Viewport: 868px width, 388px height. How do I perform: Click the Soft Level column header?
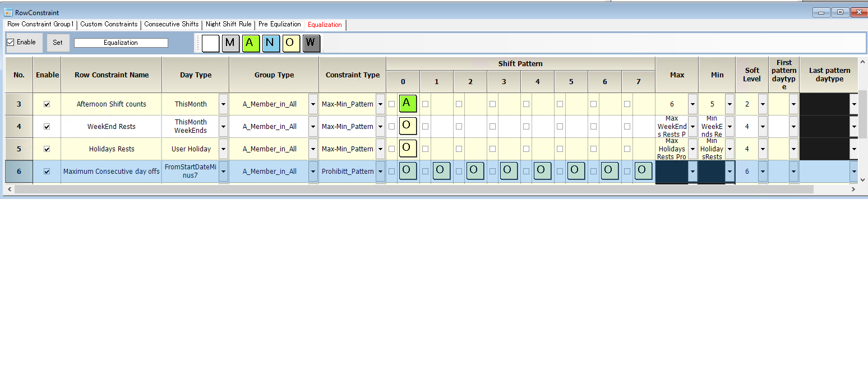tap(752, 75)
